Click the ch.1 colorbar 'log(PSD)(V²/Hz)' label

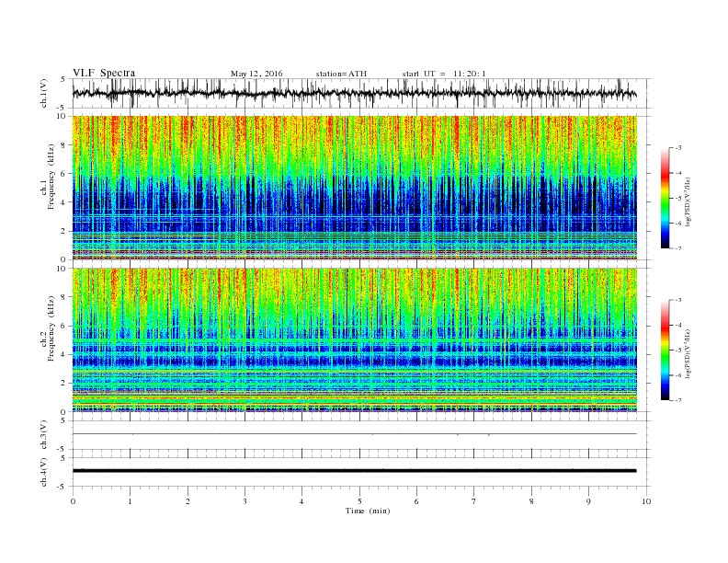[x=688, y=202]
